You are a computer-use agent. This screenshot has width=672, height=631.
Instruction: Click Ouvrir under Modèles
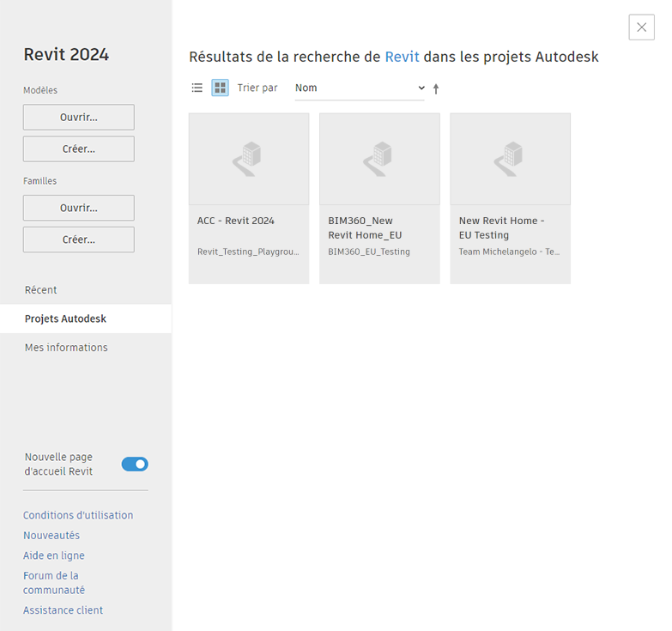(79, 117)
